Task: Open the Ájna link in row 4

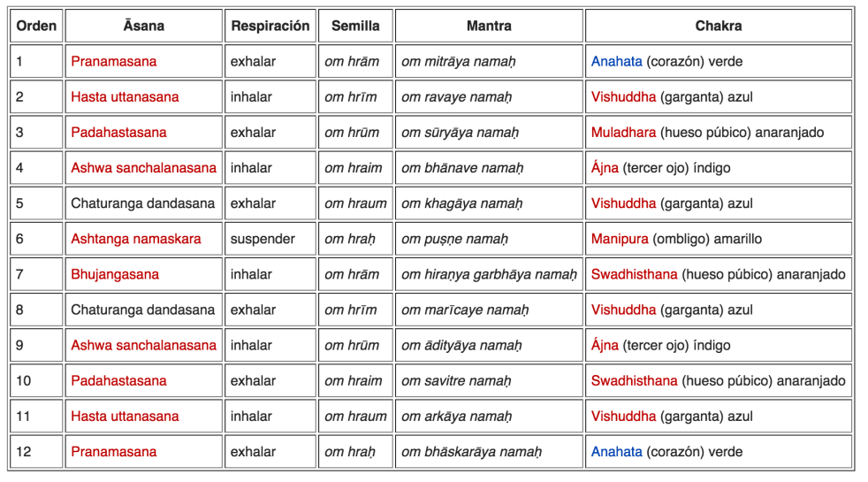Action: point(605,168)
